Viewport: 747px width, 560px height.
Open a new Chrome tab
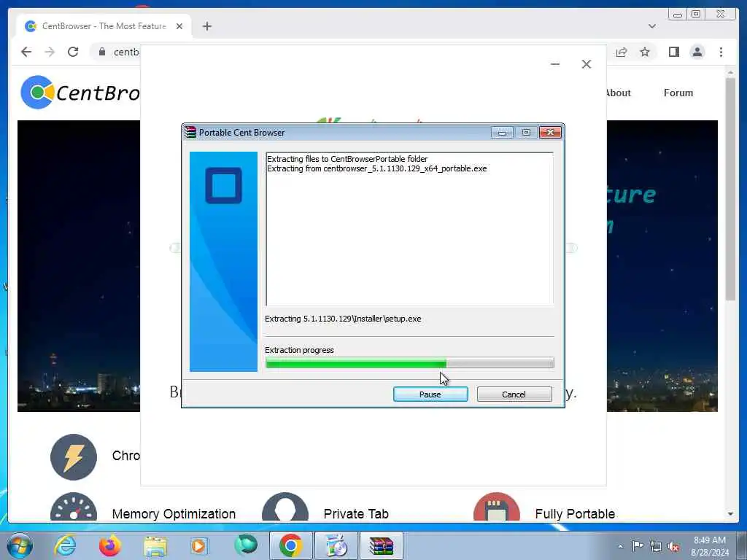[x=206, y=26]
